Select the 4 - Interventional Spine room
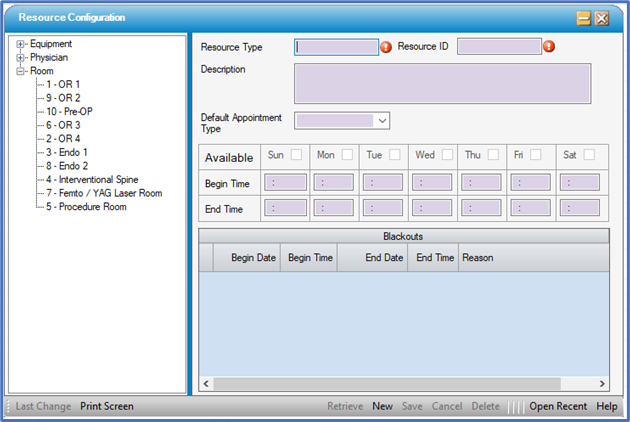 click(x=91, y=180)
